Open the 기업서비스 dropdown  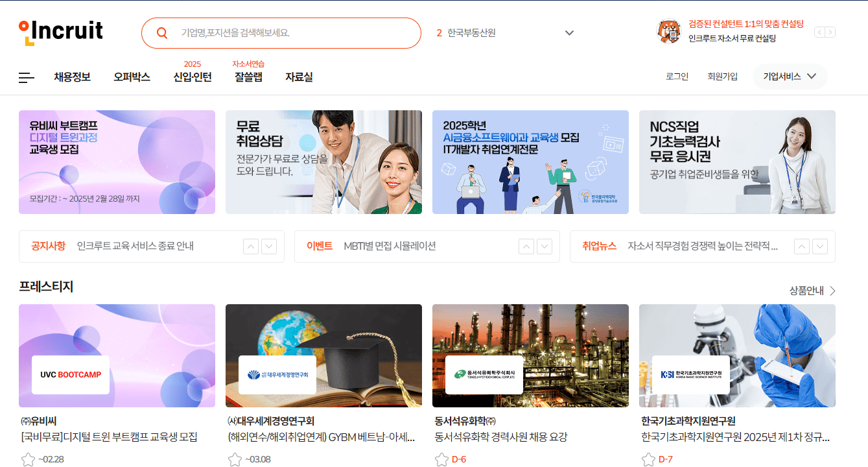pos(790,77)
